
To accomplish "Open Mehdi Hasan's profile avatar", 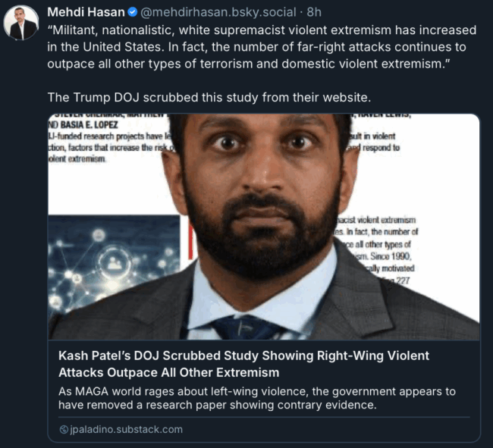I will 21,23.
